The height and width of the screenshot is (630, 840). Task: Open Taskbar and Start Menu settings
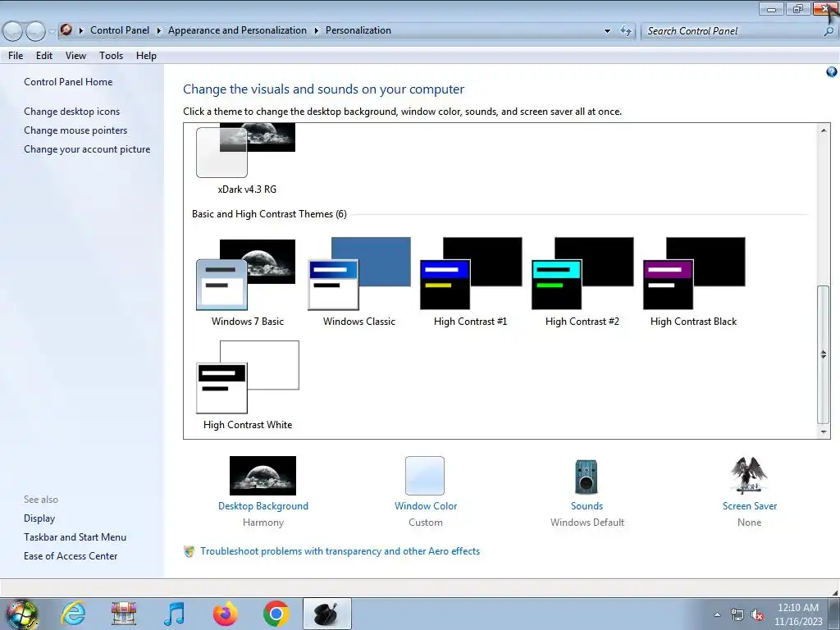(75, 536)
